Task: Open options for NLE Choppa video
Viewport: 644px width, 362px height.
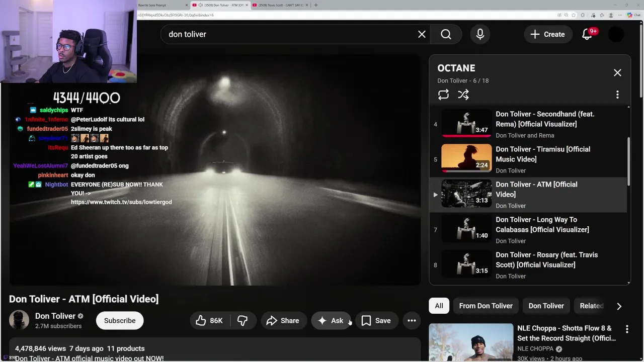Action: [x=627, y=329]
